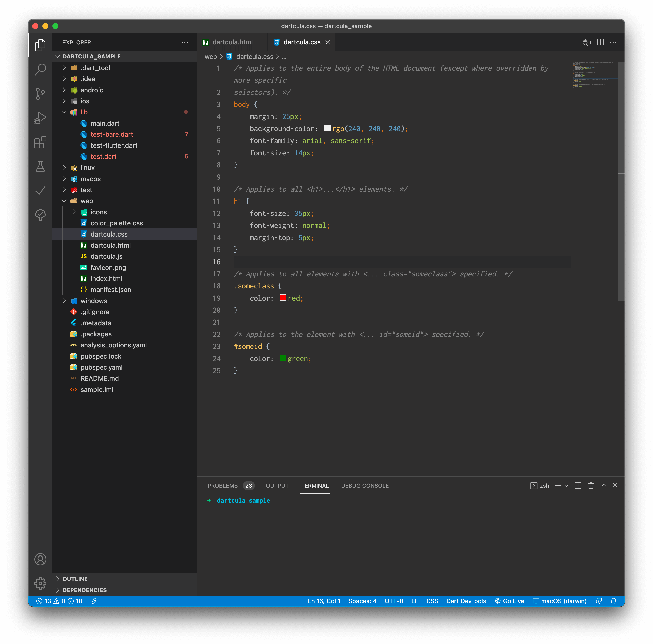Open the Source Control view
This screenshot has width=653, height=644.
40,94
